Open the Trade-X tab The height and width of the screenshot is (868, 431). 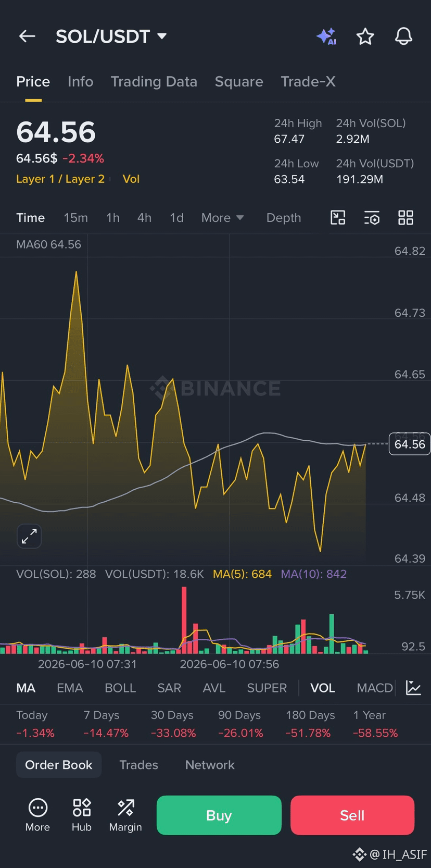pos(308,81)
